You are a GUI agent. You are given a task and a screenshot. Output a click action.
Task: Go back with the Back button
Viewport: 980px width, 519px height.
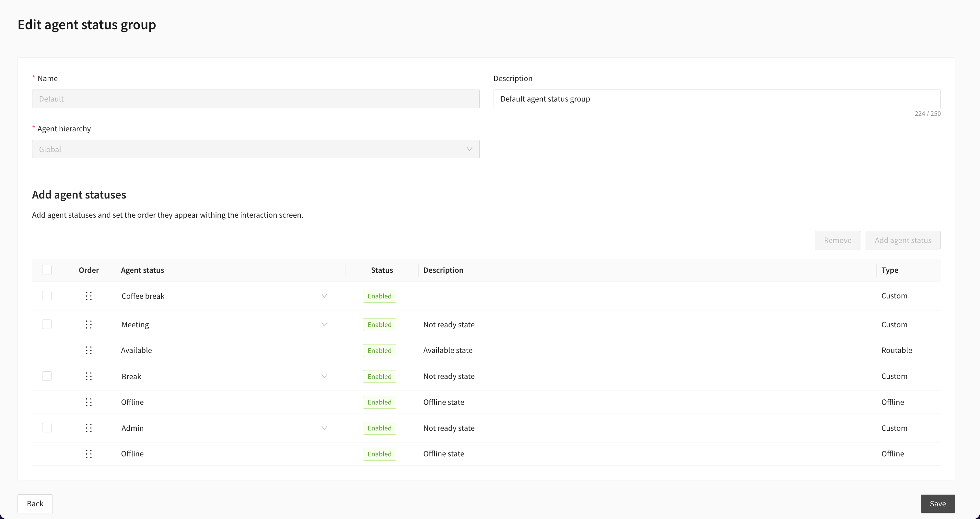[35, 503]
